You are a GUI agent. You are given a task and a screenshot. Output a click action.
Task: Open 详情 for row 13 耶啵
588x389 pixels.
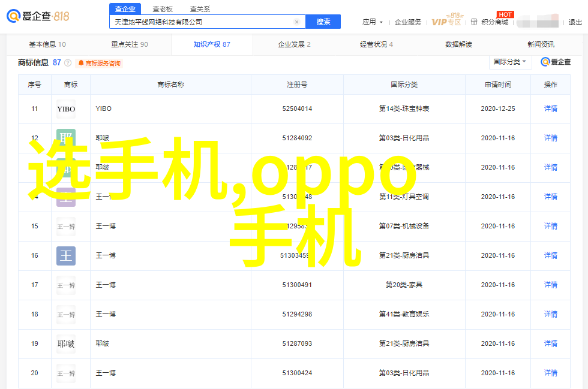pos(551,167)
